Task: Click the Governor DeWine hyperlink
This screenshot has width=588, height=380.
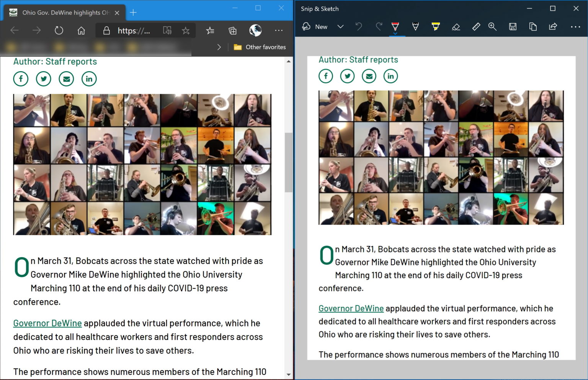Action: coord(47,323)
